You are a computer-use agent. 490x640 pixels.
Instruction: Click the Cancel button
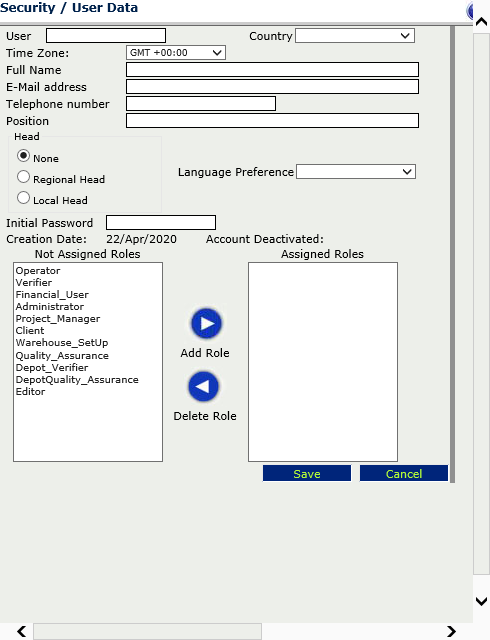(x=404, y=473)
